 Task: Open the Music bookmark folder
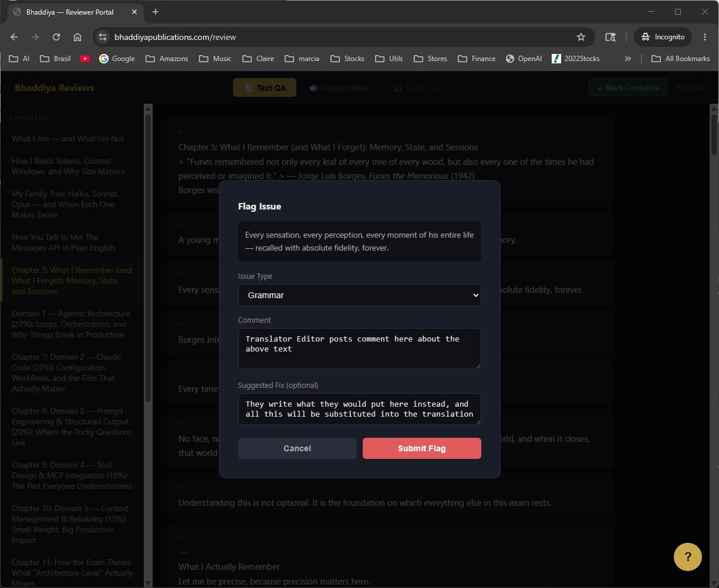(x=215, y=59)
